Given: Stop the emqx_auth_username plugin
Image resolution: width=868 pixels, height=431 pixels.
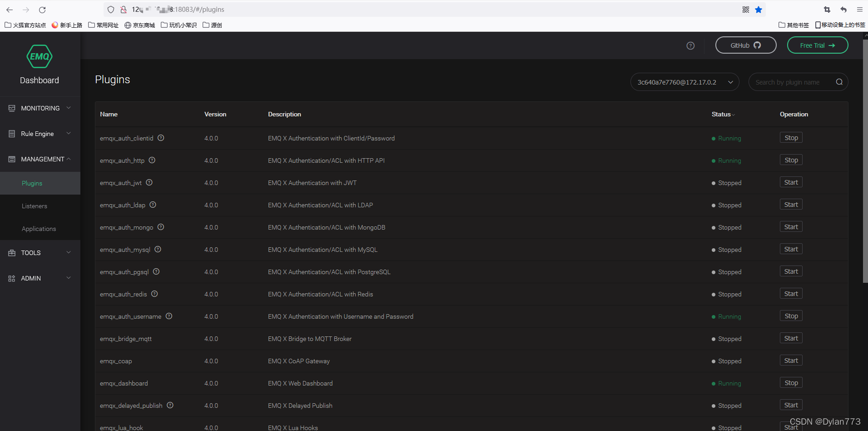Looking at the screenshot, I should (791, 316).
